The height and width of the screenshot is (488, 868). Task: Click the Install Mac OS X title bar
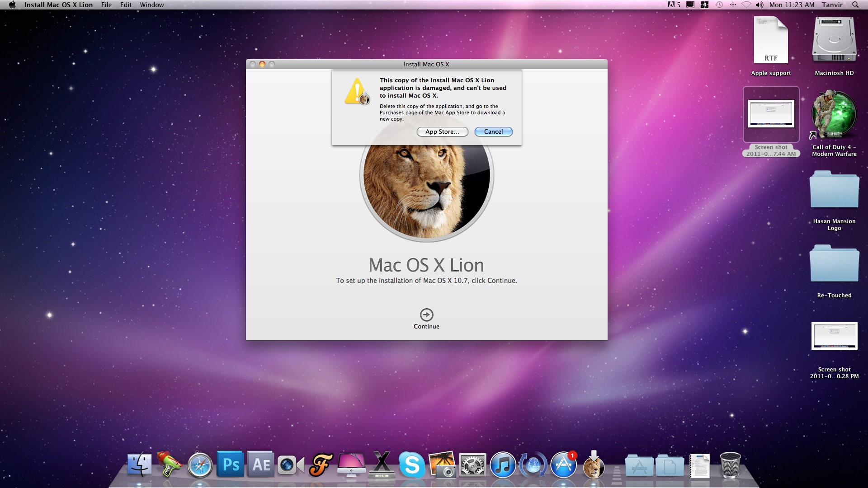426,64
